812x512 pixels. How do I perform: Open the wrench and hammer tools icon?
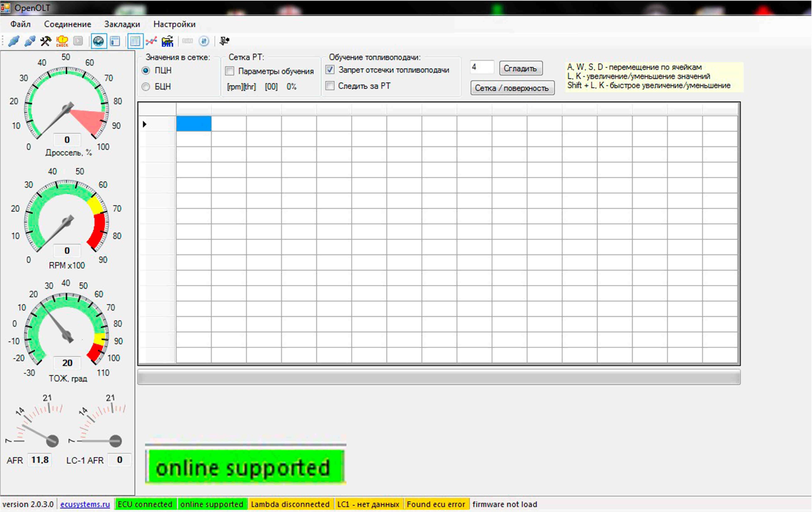point(46,41)
